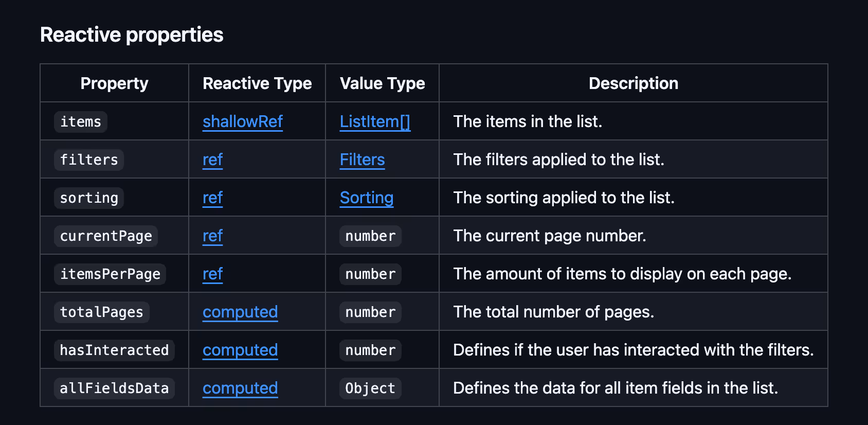Click the totalPages property code label

102,312
